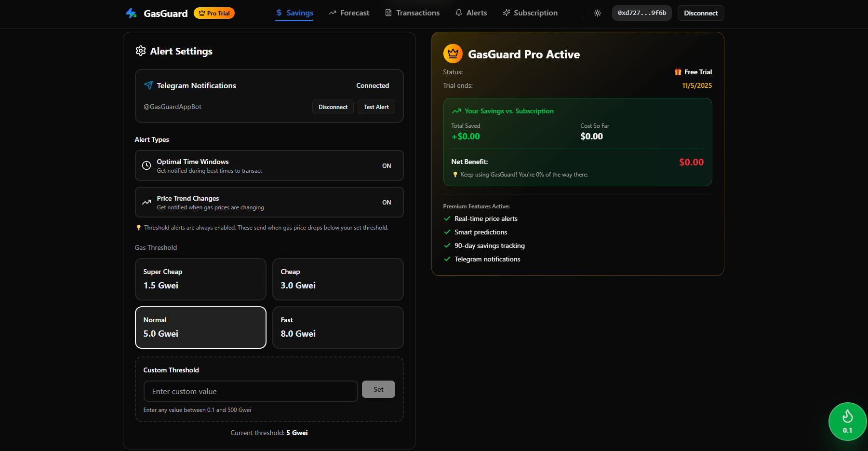The height and width of the screenshot is (451, 868).
Task: Click the Telegram paper plane icon
Action: pos(148,85)
